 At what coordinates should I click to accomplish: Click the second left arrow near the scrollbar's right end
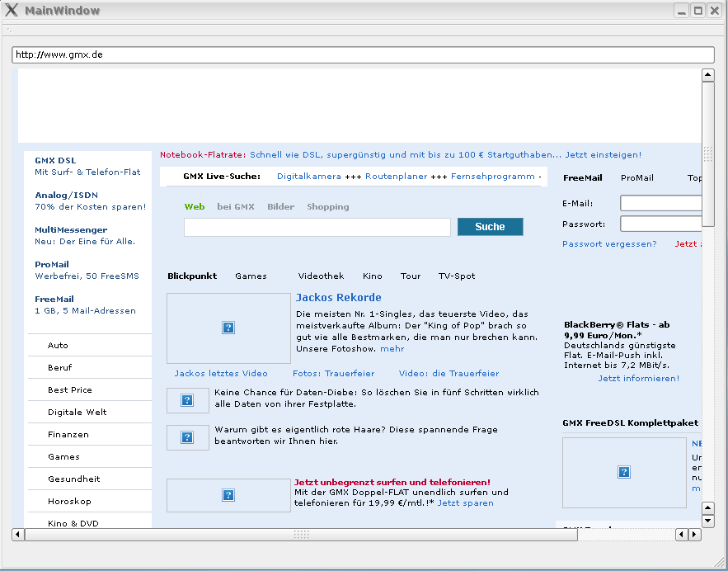[682, 535]
